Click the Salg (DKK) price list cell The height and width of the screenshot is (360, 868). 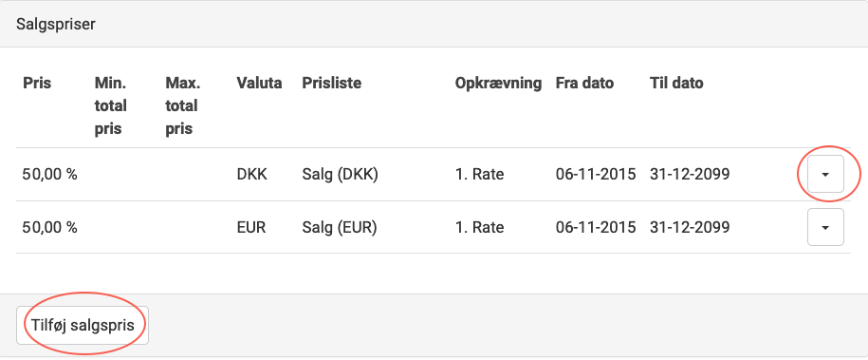coord(340,174)
